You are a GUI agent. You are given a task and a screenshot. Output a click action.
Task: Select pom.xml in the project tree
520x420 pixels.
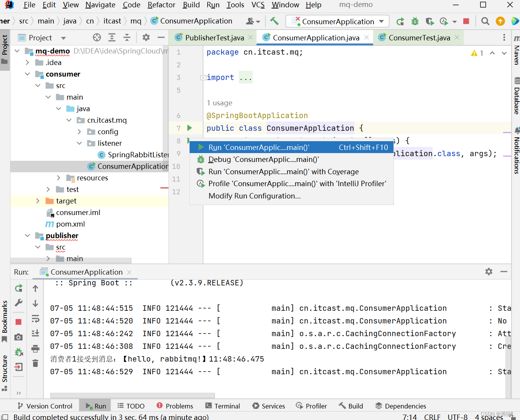pos(70,224)
